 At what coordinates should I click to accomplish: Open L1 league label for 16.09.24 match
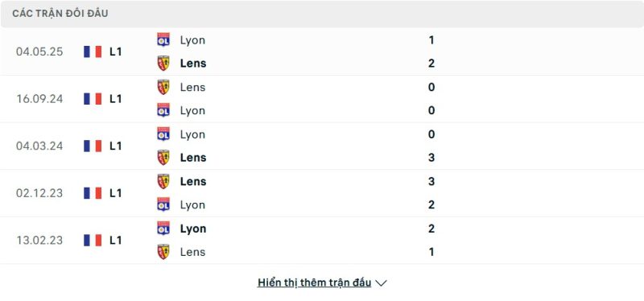point(116,99)
